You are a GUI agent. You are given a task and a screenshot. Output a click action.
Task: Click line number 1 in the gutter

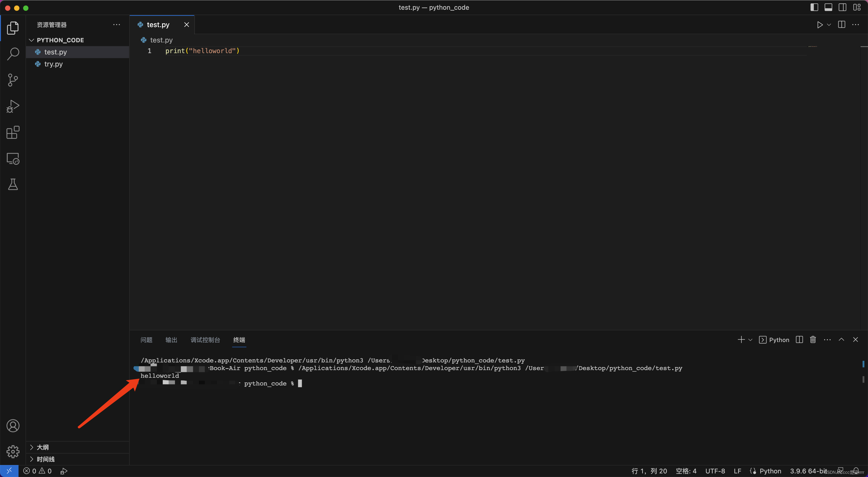point(149,51)
